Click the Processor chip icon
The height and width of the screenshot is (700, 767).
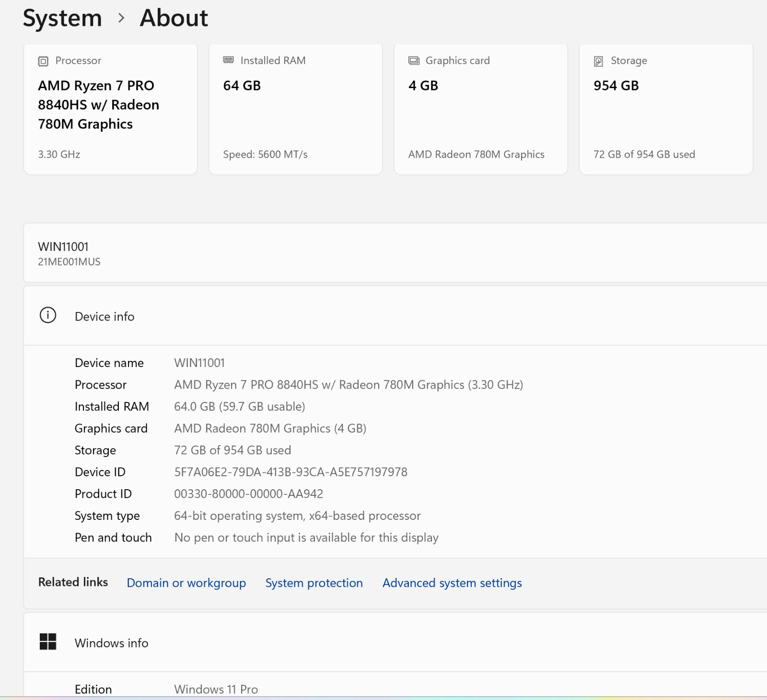(x=43, y=61)
